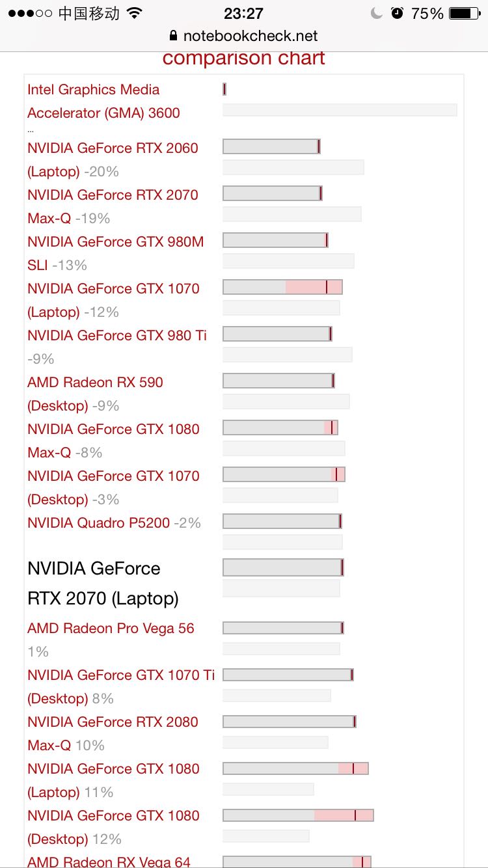Tap the status bar clock showing 23:27
488x868 pixels.
pos(243,13)
